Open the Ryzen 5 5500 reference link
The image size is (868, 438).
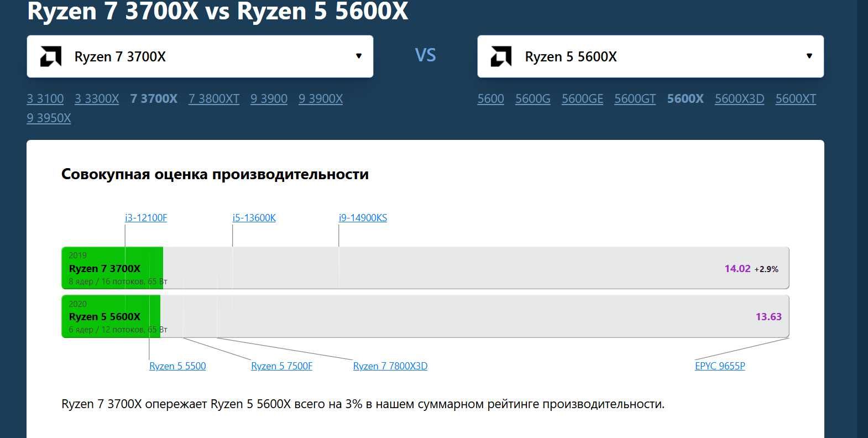(x=177, y=366)
